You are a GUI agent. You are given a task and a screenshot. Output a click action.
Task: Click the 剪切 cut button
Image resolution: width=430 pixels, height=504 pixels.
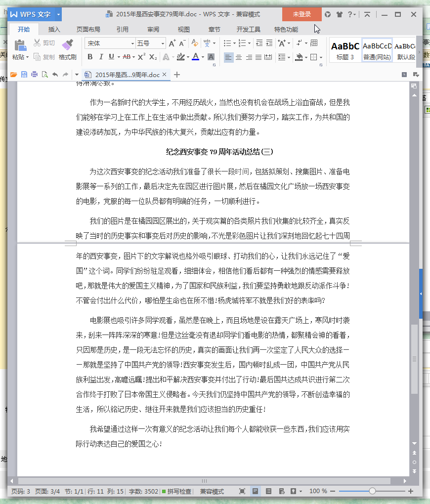pyautogui.click(x=44, y=43)
